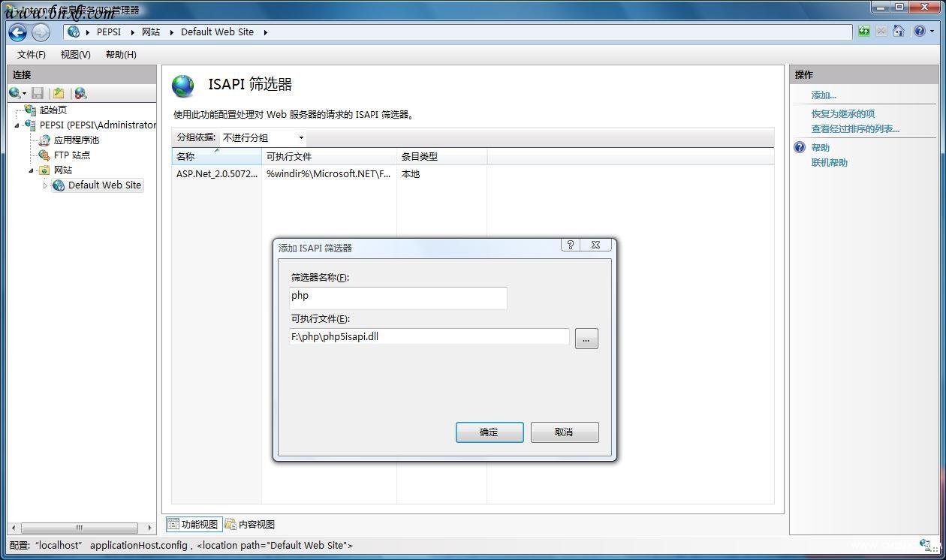The height and width of the screenshot is (560, 946).
Task: Collapse the 网站 tree node
Action: coord(30,170)
